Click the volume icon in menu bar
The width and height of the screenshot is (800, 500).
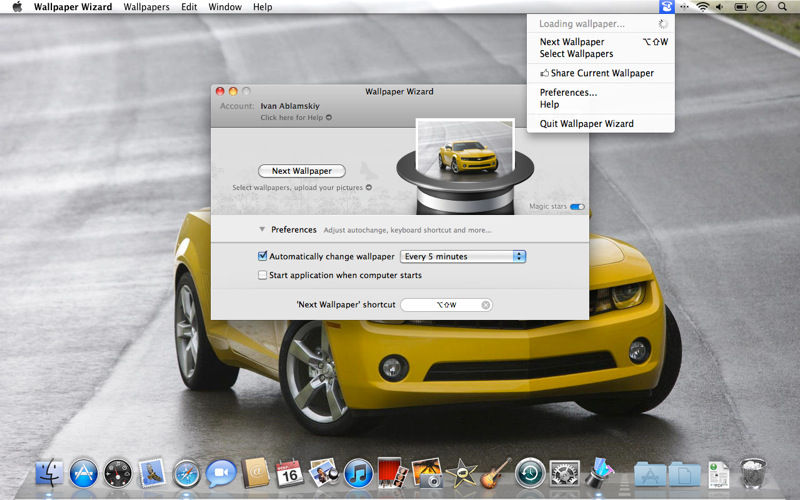point(720,7)
